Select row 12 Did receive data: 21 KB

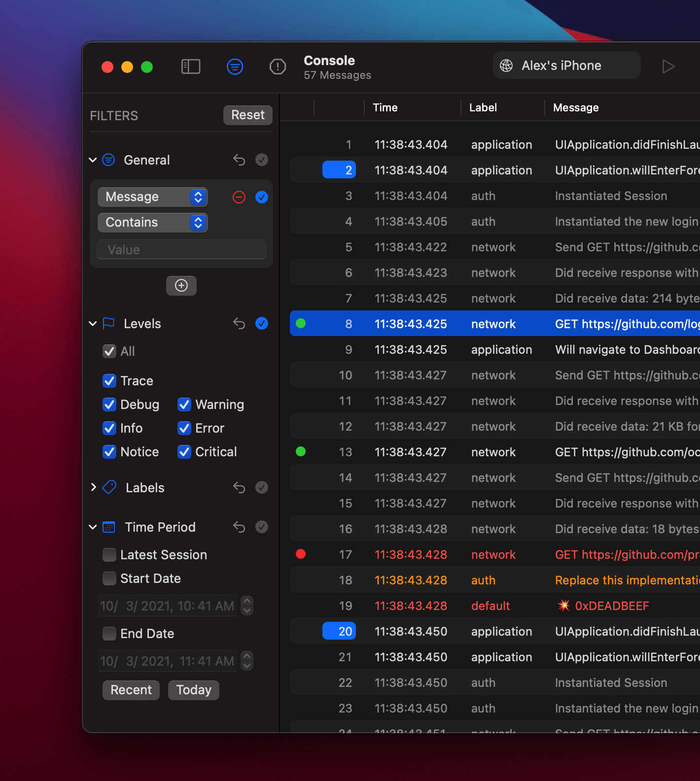pos(495,426)
